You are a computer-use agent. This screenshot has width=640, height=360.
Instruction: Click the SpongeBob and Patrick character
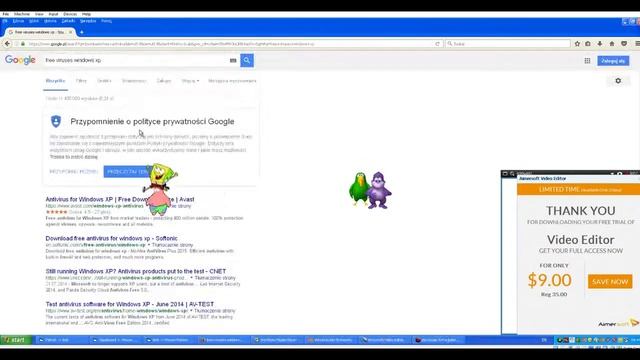(x=160, y=189)
